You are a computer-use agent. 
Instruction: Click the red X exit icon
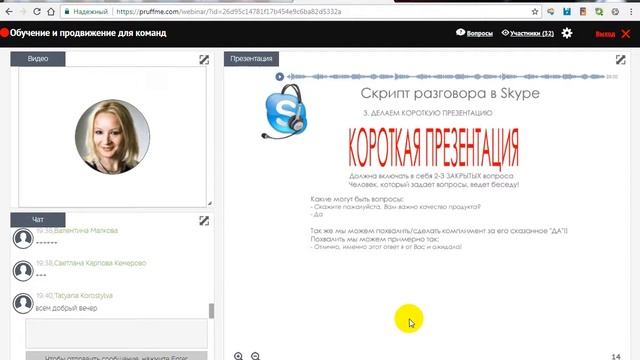click(x=626, y=33)
